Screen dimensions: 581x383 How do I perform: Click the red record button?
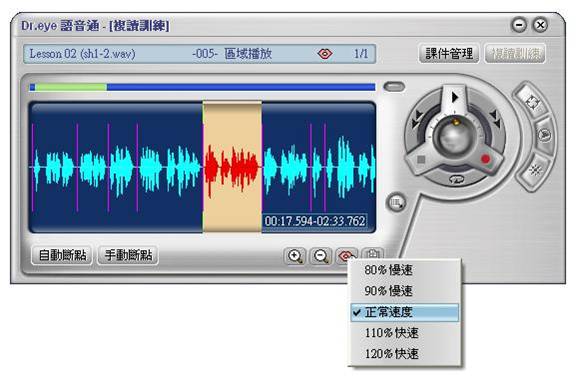pos(485,159)
